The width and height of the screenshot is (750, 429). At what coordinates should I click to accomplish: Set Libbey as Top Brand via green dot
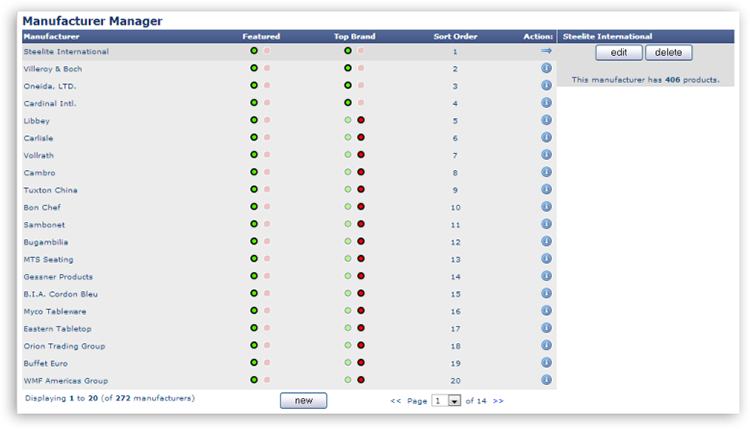click(348, 120)
